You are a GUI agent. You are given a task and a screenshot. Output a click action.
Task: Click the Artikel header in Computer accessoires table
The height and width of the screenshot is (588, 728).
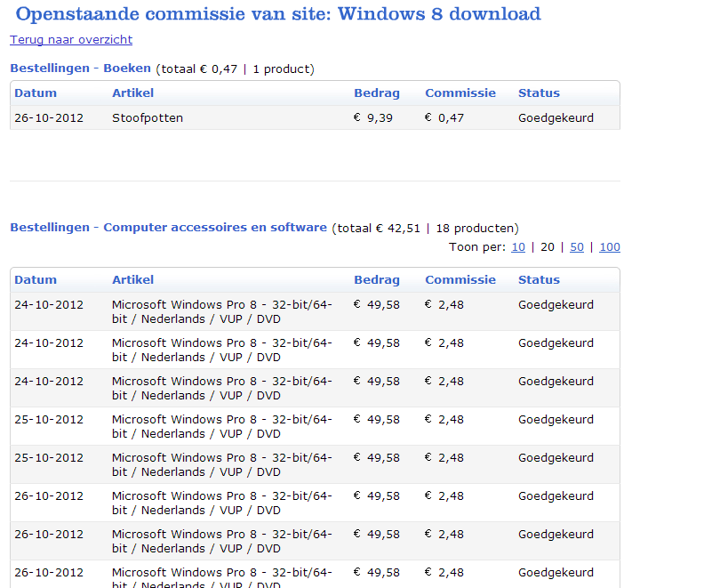click(x=132, y=279)
